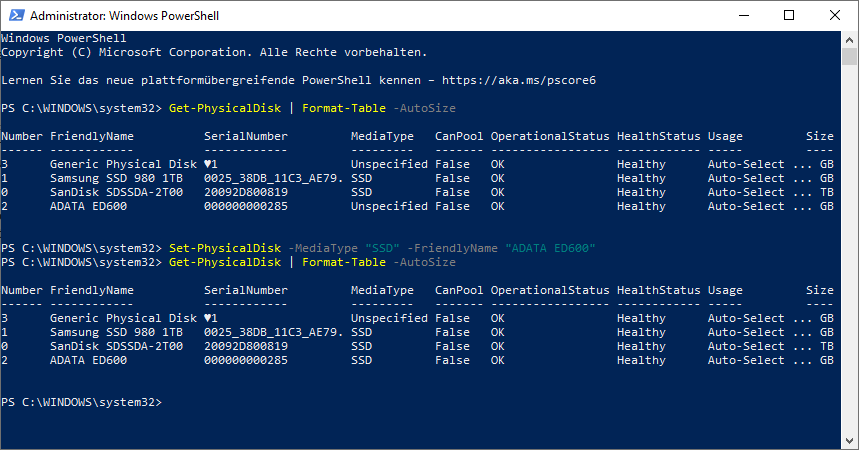Click the first Get-PhysicalDisk command
The width and height of the screenshot is (859, 450).
pyautogui.click(x=225, y=109)
